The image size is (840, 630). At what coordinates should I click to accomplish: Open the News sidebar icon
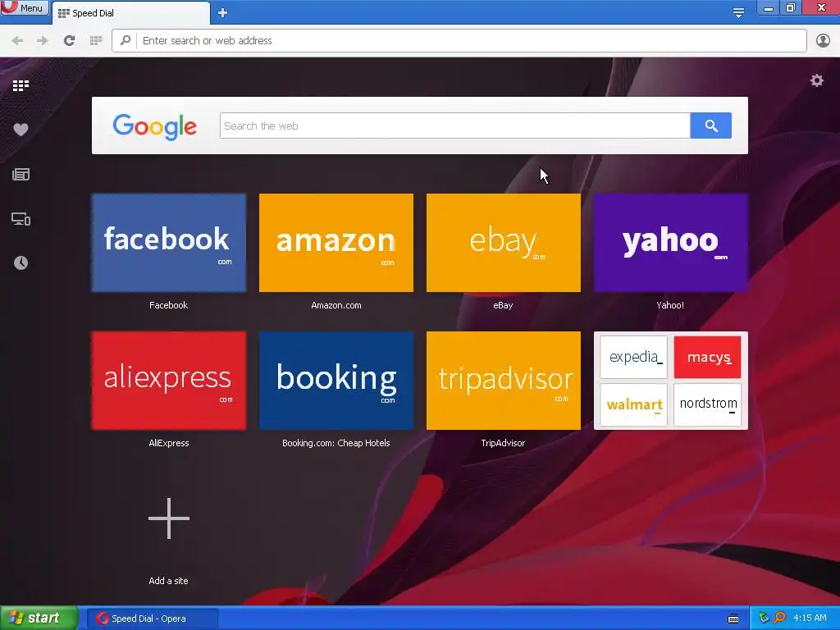pyautogui.click(x=21, y=174)
